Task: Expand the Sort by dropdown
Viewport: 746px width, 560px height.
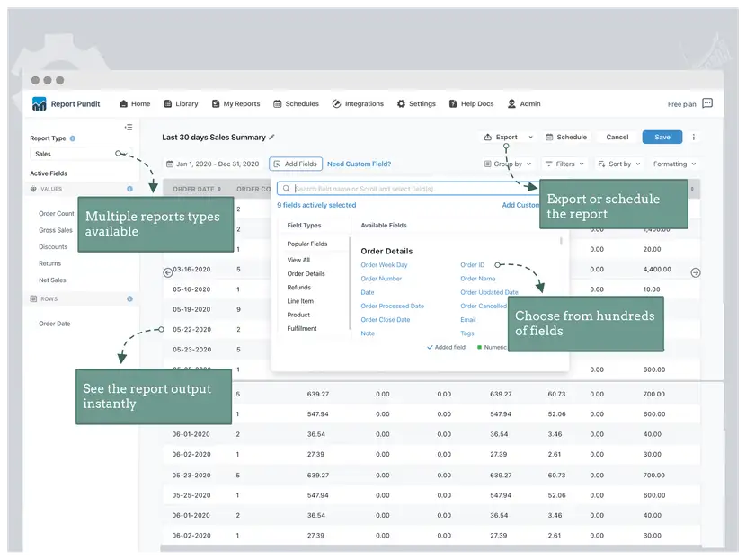Action: click(619, 164)
